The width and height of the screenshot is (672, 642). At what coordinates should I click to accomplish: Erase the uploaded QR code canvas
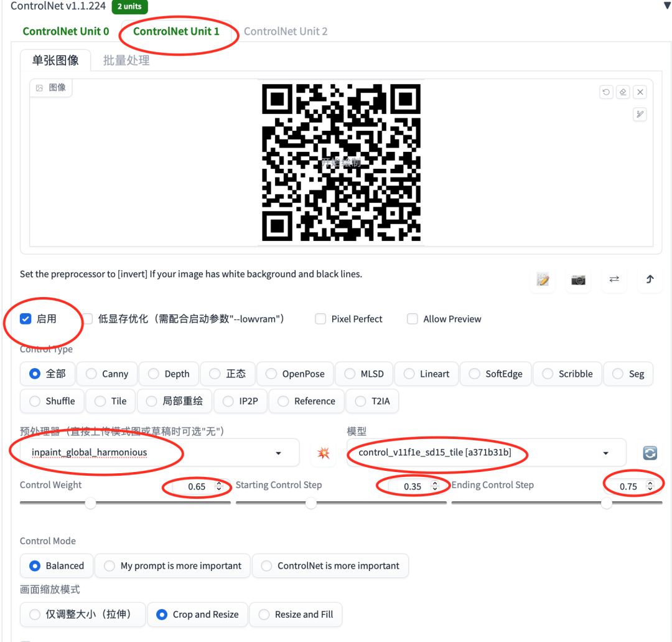pos(623,92)
